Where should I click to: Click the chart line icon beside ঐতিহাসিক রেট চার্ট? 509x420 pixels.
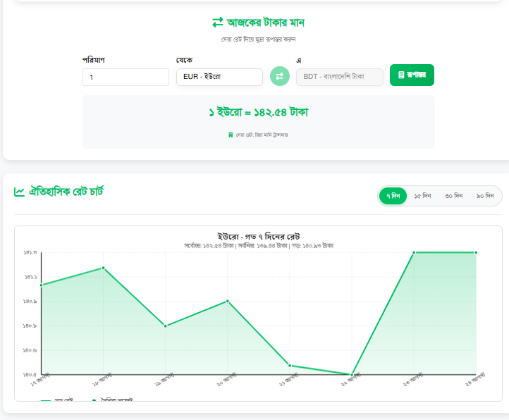(19, 192)
